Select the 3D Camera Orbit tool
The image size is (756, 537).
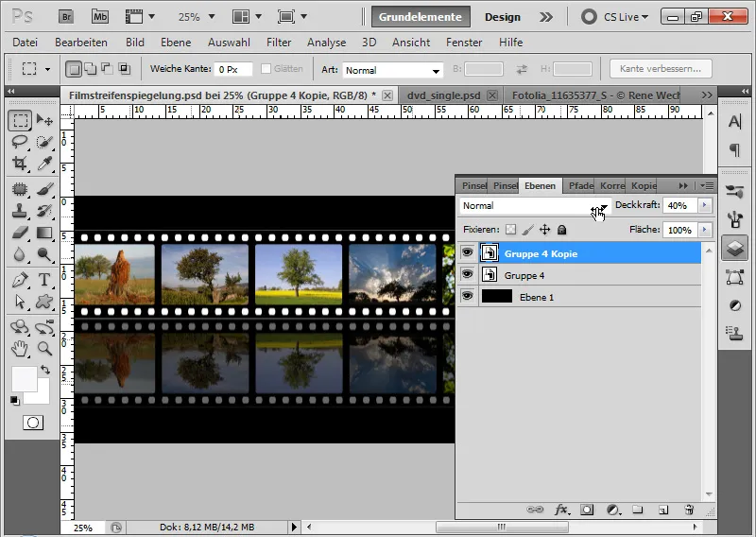click(44, 326)
